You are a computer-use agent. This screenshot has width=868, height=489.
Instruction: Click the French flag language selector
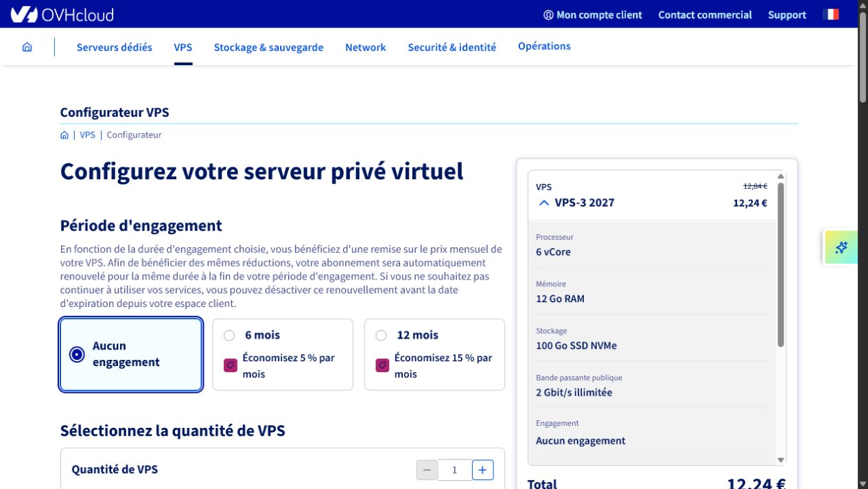(830, 14)
